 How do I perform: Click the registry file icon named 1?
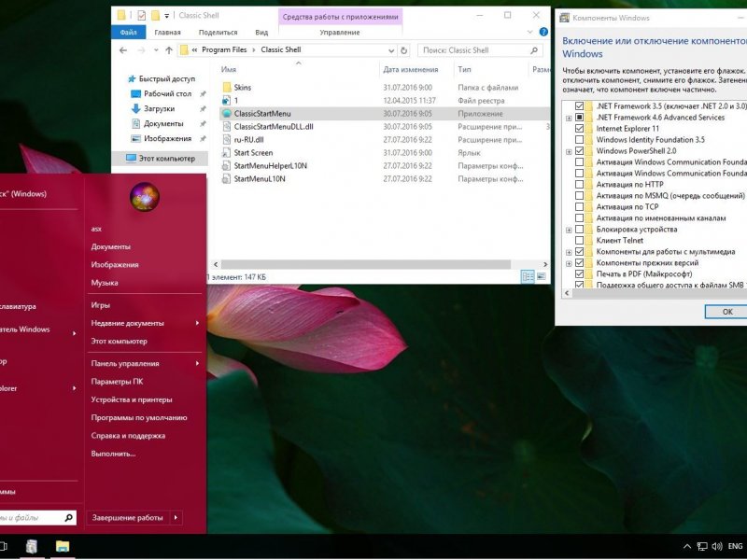(x=227, y=101)
